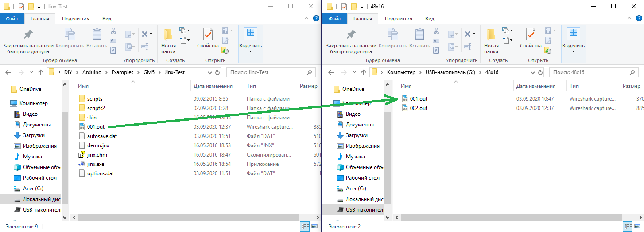Open Файл menu in 48x16 window
The height and width of the screenshot is (232, 644).
pos(335,19)
